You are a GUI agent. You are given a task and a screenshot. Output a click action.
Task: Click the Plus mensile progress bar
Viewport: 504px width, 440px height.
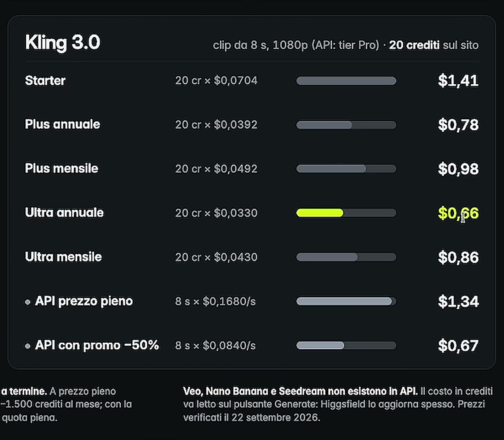[346, 169]
